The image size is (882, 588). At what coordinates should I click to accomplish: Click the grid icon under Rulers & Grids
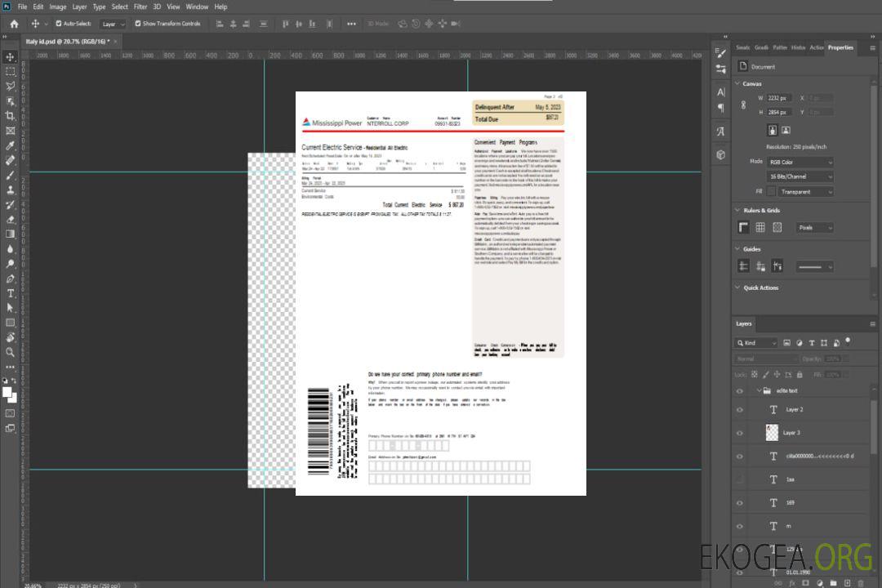coord(760,227)
